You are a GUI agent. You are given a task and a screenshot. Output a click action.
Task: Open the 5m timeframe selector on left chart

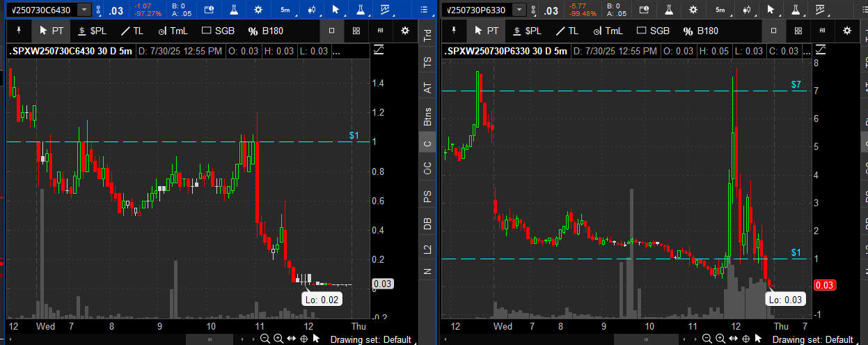click(x=285, y=10)
